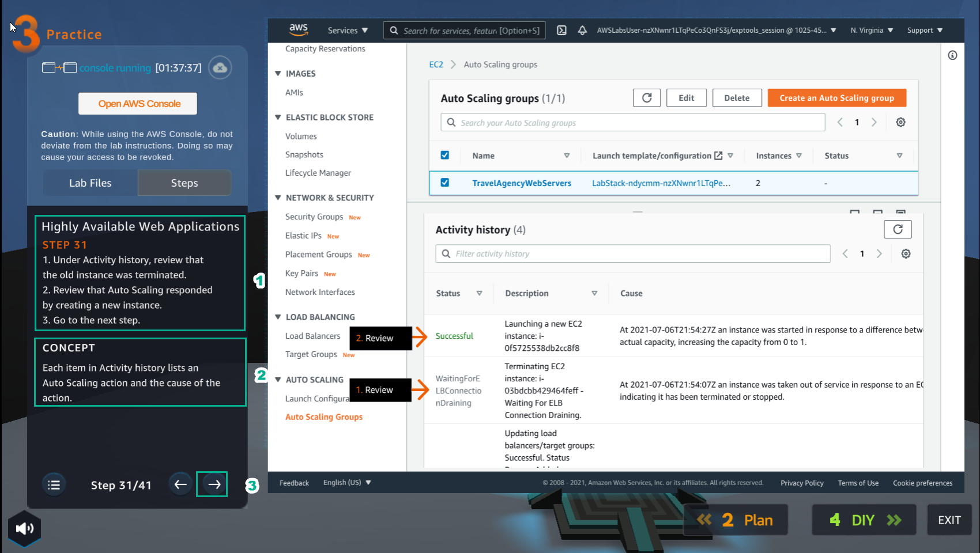Viewport: 980px width, 553px height.
Task: Click the console running windows icon
Action: point(59,68)
